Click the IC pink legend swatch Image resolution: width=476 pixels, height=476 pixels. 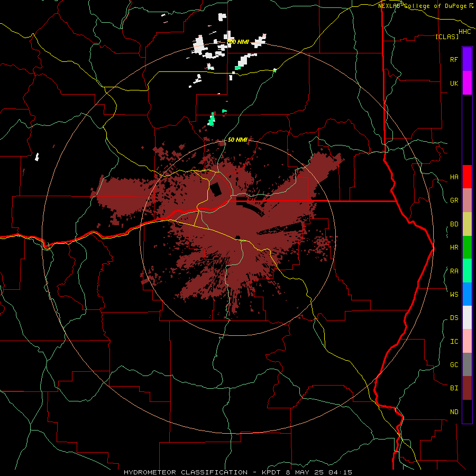click(x=467, y=341)
